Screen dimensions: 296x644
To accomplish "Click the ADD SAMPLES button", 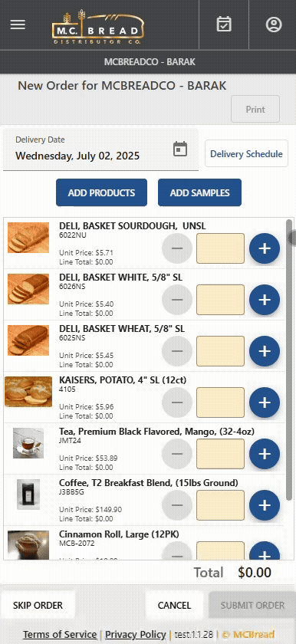I will pyautogui.click(x=199, y=192).
